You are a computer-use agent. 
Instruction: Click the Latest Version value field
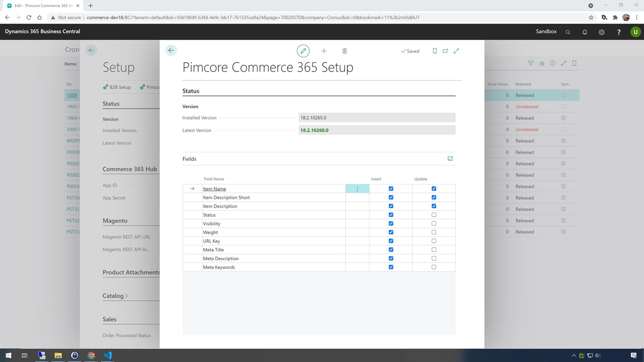click(x=377, y=130)
